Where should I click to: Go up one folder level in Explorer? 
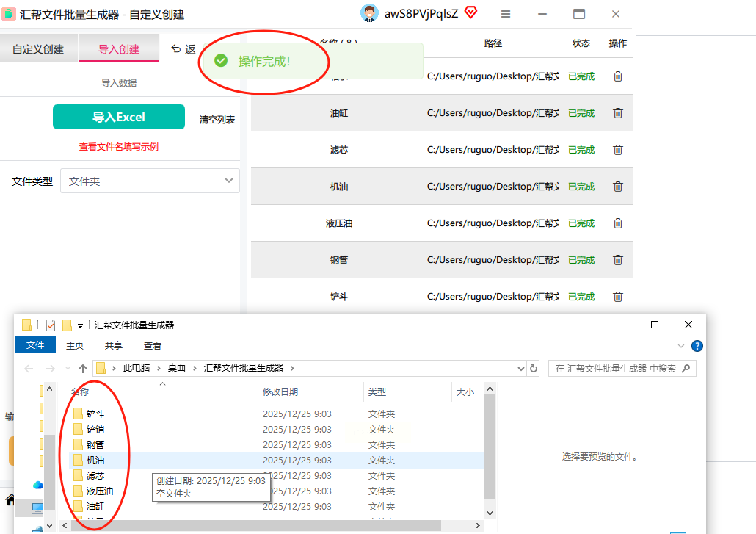click(x=83, y=369)
